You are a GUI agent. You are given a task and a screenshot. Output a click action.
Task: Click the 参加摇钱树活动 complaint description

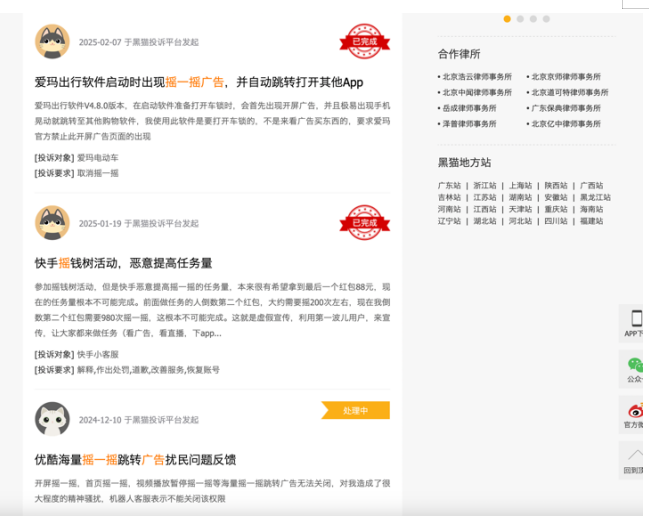tap(212, 310)
